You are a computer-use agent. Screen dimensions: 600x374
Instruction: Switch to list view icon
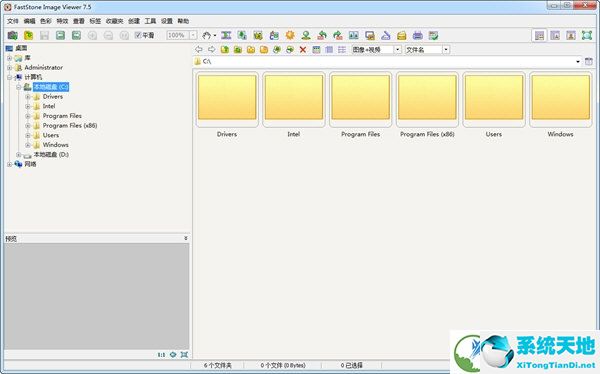[342, 49]
